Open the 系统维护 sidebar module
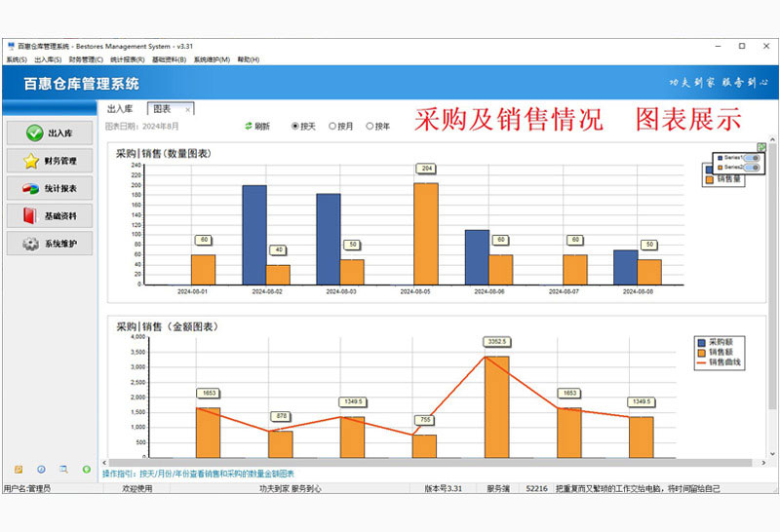This screenshot has width=780, height=532. (x=50, y=244)
